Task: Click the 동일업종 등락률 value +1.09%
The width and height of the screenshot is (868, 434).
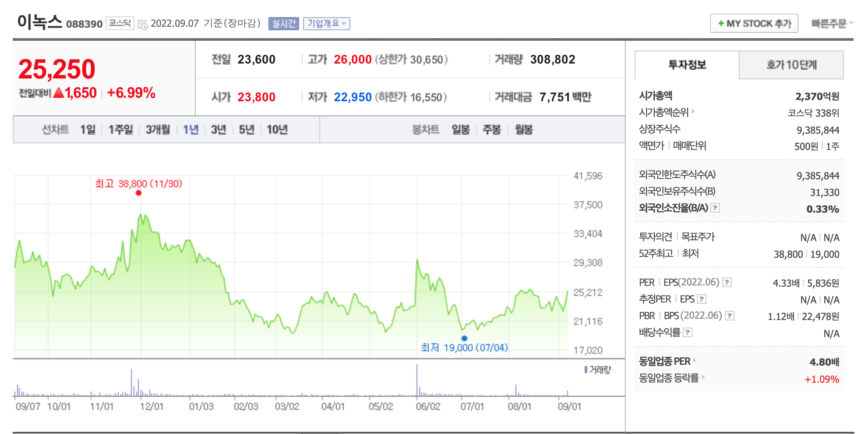Action: coord(822,379)
